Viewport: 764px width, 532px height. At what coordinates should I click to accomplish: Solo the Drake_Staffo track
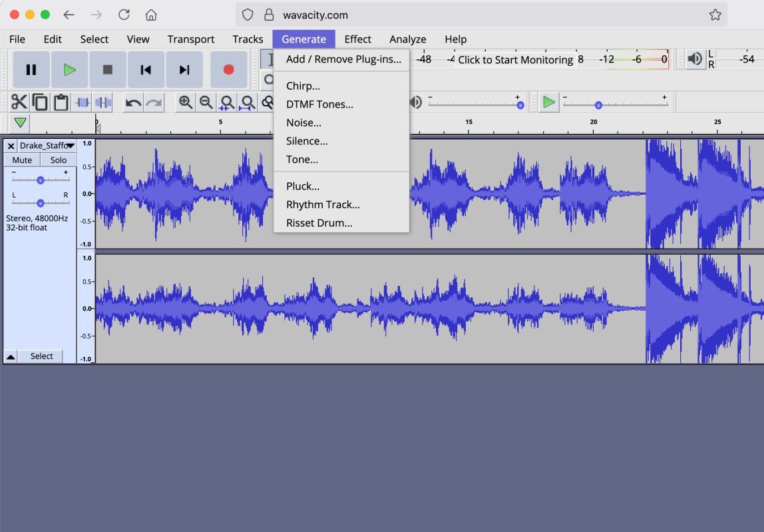pos(57,160)
